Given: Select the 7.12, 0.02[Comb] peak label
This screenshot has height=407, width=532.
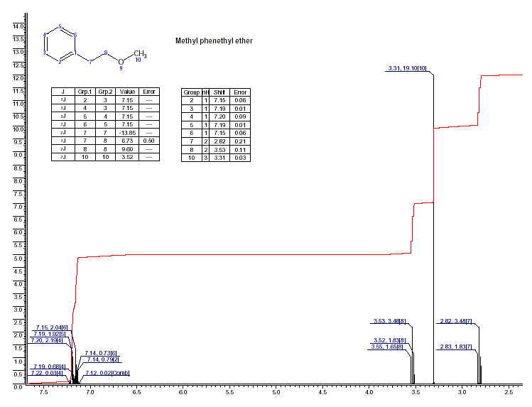Looking at the screenshot, I should coord(107,373).
